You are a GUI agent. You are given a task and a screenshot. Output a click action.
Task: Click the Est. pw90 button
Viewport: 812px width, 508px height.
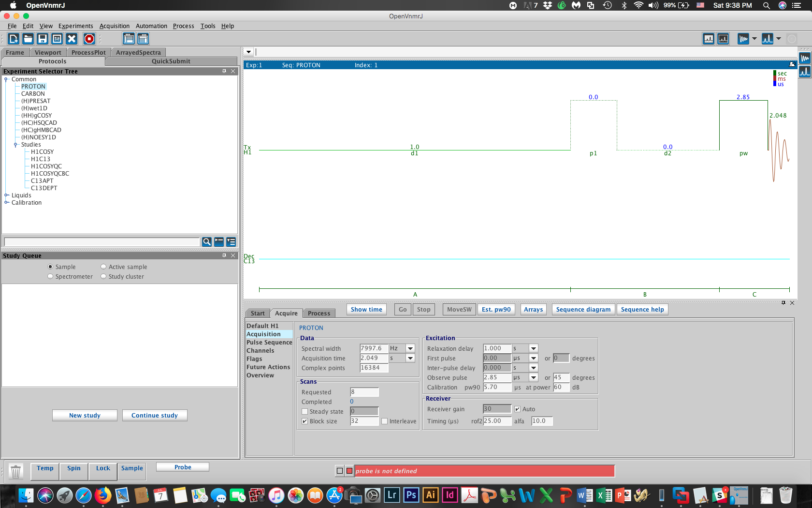[496, 310]
